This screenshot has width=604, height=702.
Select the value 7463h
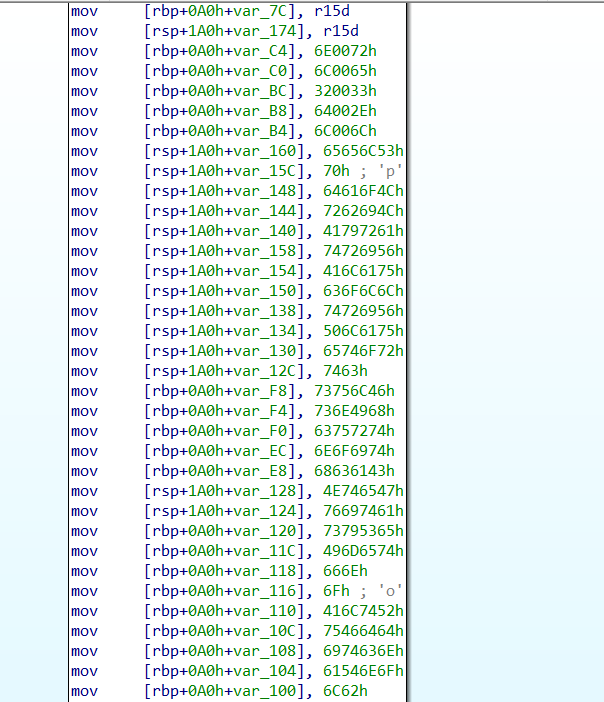point(345,371)
